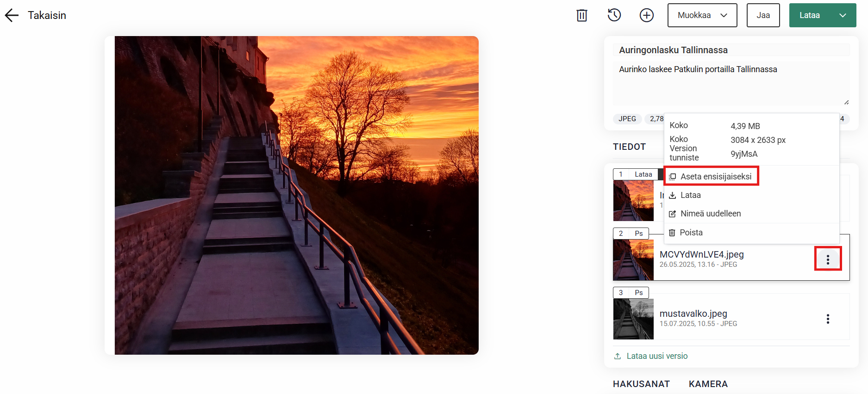This screenshot has width=868, height=394.
Task: Go back with the Takaisin arrow
Action: pos(12,15)
